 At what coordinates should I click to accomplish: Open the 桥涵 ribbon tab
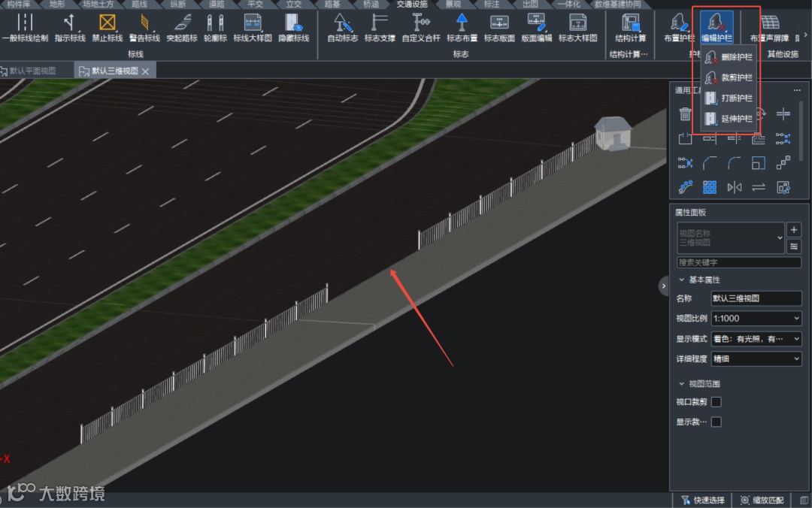coord(371,5)
